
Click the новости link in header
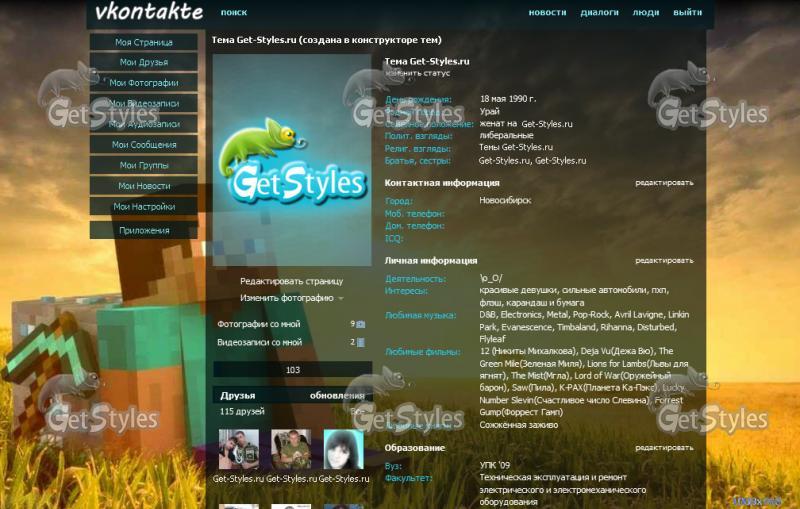pyautogui.click(x=547, y=13)
